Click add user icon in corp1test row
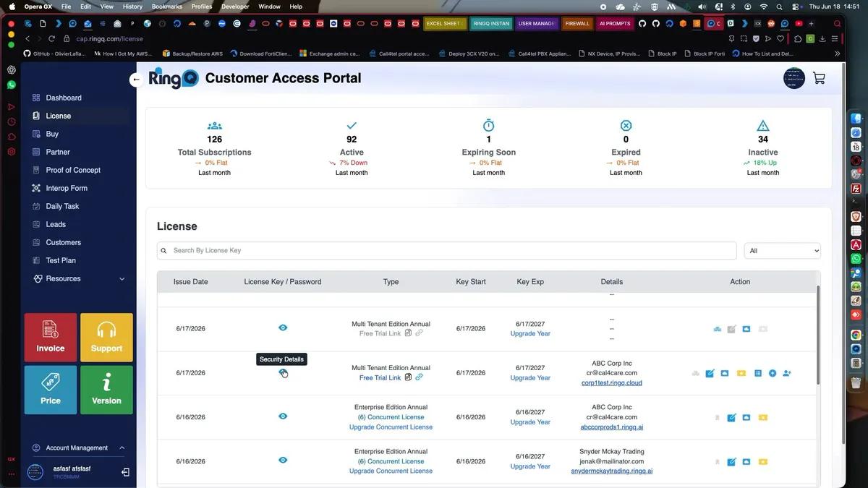 (787, 373)
